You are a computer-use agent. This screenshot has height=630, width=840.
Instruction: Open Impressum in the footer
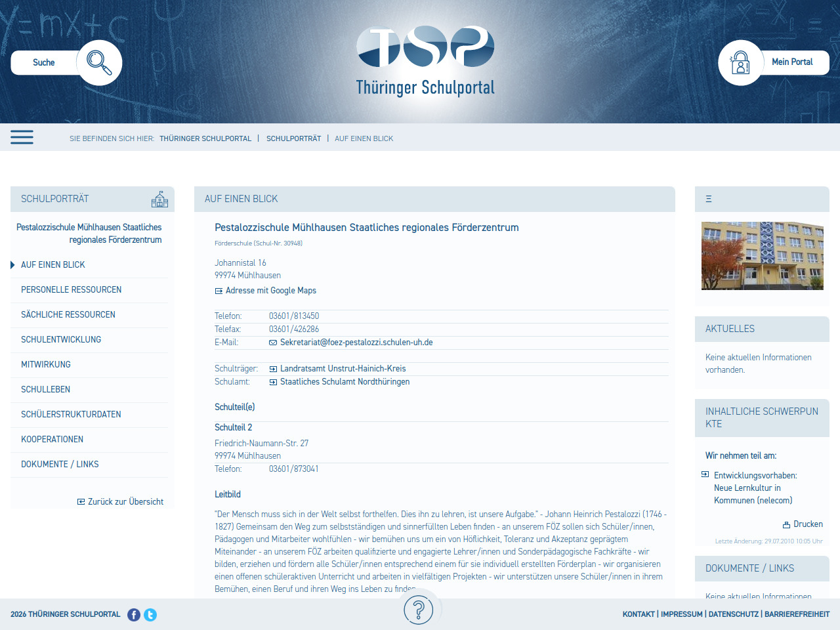click(681, 614)
